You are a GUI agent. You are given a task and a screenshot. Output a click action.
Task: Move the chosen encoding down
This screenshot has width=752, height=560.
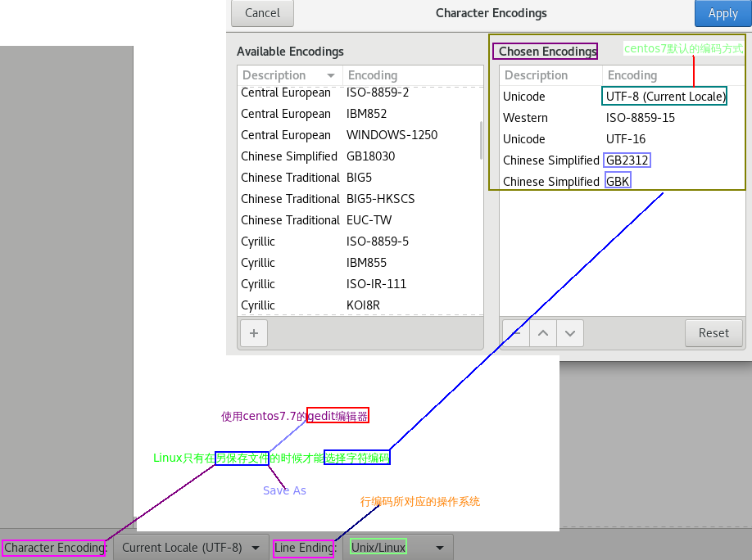[x=570, y=332]
